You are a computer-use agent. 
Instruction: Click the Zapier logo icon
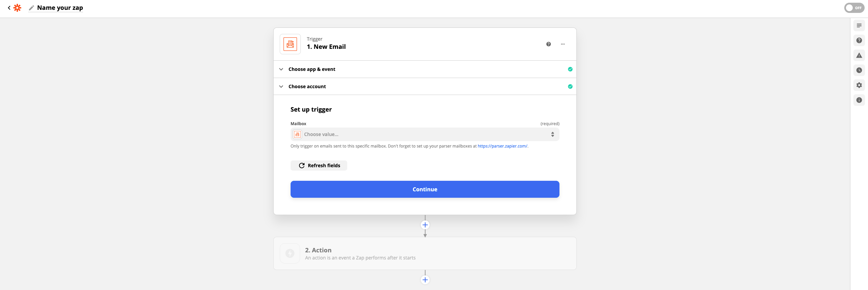(17, 8)
